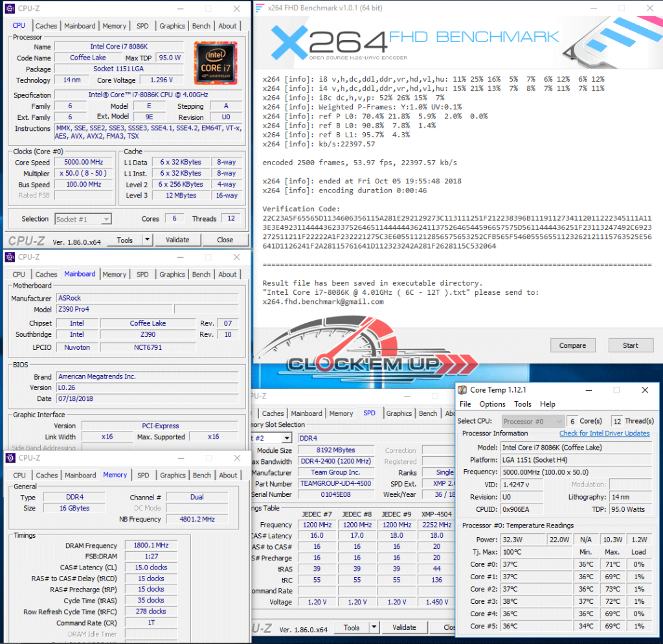Click the Core #0 temperature reading 37°C

(537, 564)
